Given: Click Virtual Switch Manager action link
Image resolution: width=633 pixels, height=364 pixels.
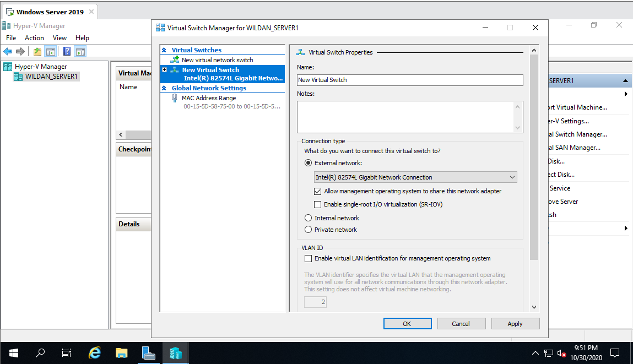Looking at the screenshot, I should 578,134.
